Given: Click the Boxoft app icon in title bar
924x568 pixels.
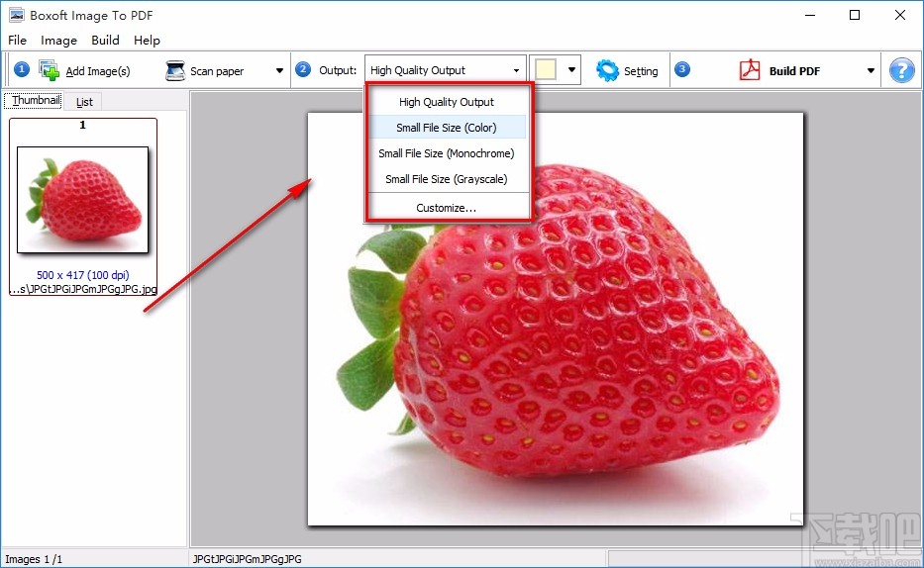Looking at the screenshot, I should coord(16,15).
